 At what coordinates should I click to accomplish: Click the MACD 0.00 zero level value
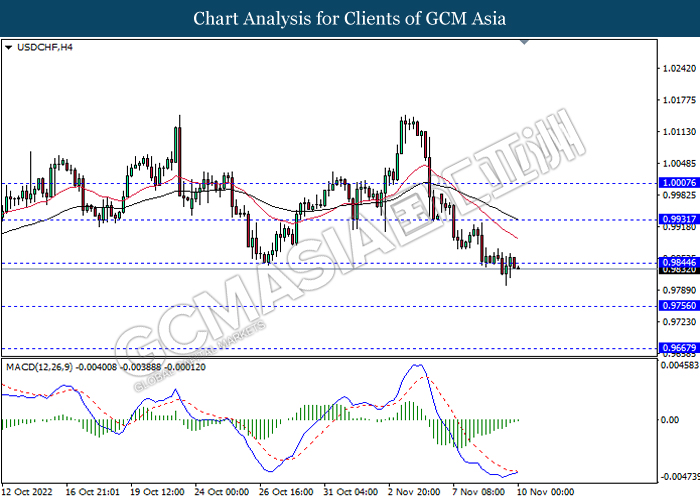pyautogui.click(x=670, y=420)
